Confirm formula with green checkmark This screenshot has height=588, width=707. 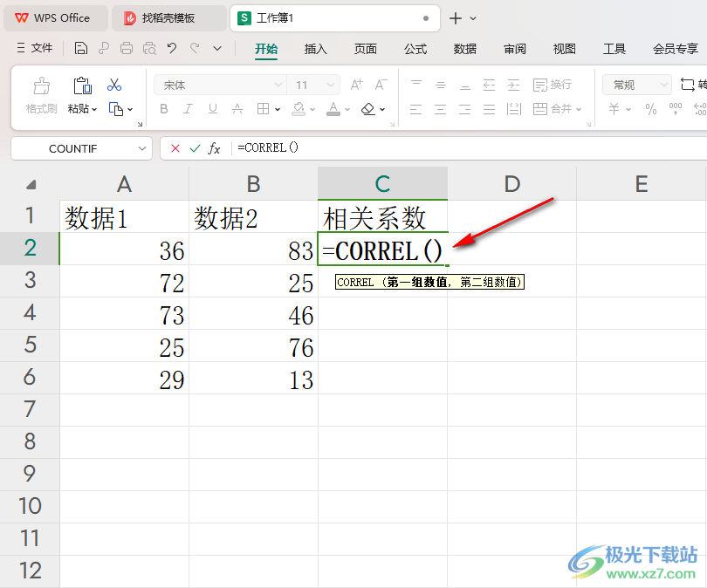coord(195,148)
